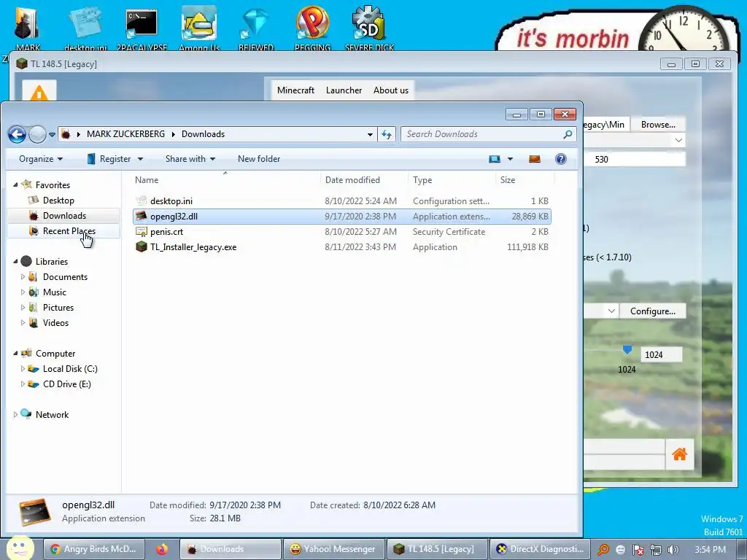The width and height of the screenshot is (747, 560).
Task: Click the Start orb smiley in the taskbar
Action: point(20,548)
